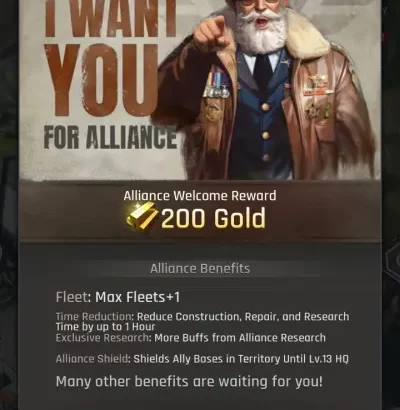Select the Alliance Welcome Reward heading

tap(200, 196)
